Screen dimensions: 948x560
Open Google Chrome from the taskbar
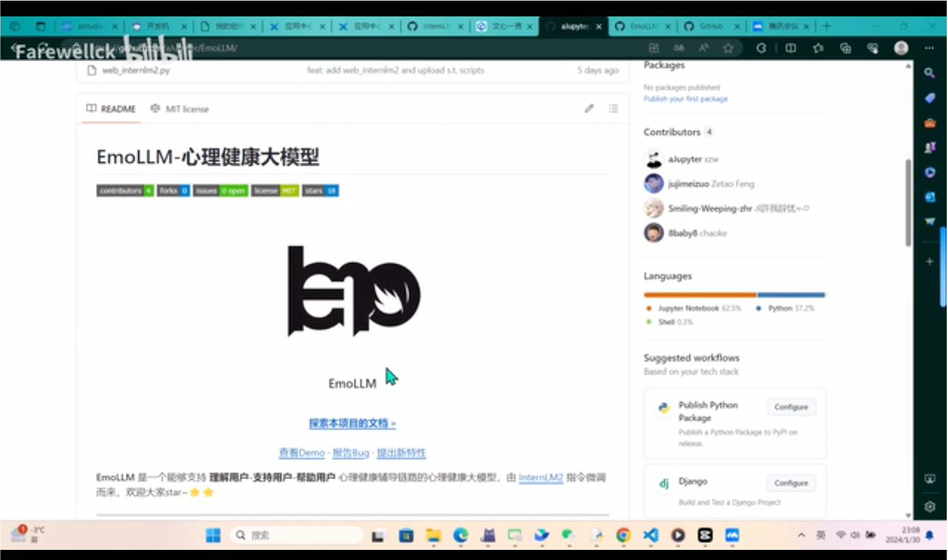pos(623,535)
